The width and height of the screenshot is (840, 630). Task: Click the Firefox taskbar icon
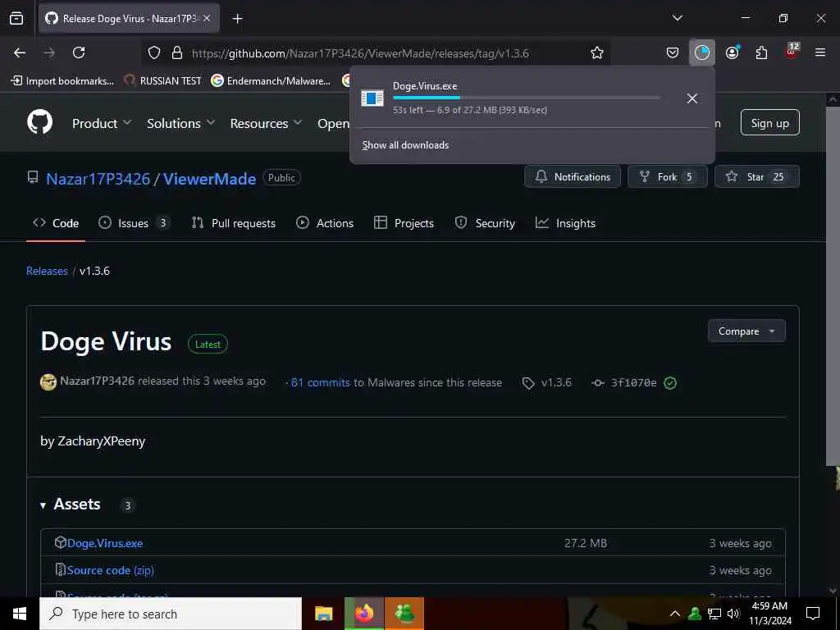tap(364, 614)
